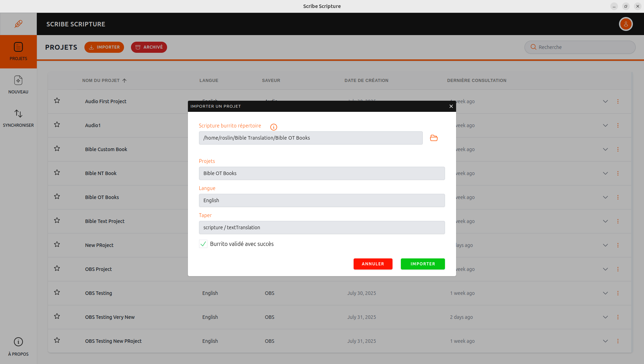Toggle favorite star for OBS Testing Very New
This screenshot has width=644, height=364.
pyautogui.click(x=57, y=316)
